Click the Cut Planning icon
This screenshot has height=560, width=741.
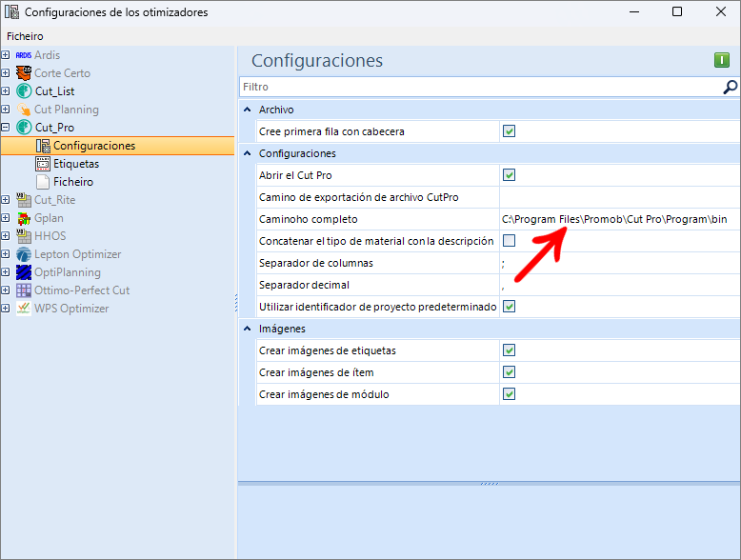point(24,110)
